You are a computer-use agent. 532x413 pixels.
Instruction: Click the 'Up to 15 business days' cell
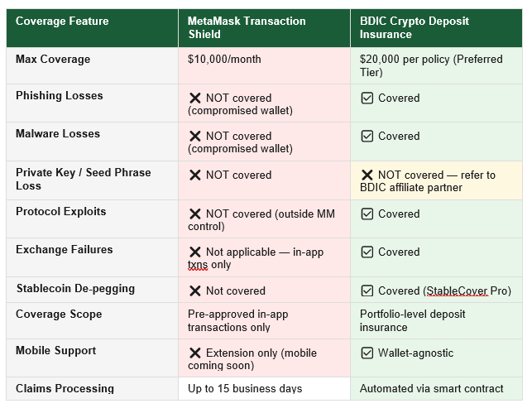tap(264, 388)
